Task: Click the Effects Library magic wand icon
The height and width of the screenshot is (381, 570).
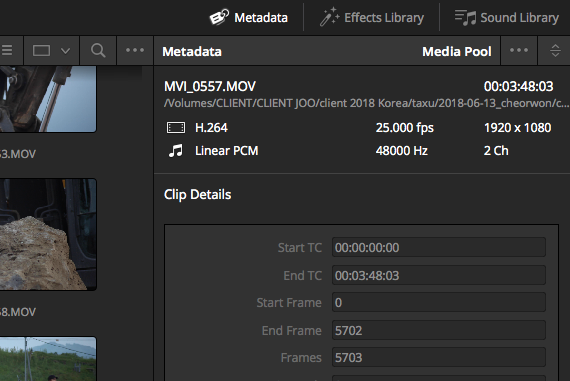Action: 329,17
